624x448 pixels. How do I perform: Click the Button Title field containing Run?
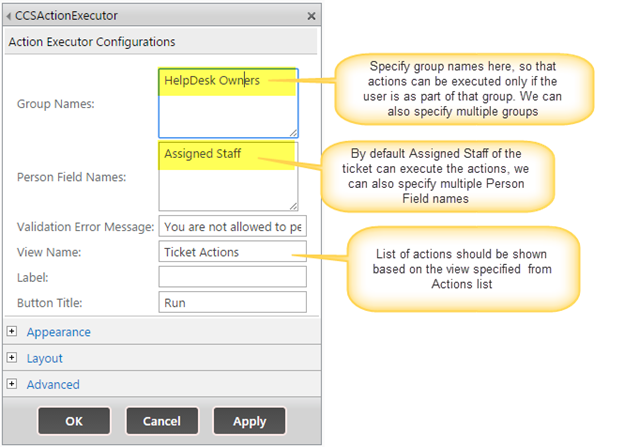(232, 302)
